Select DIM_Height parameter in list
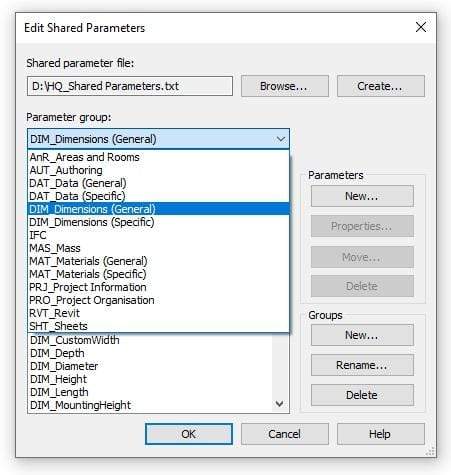The width and height of the screenshot is (451, 475). [x=150, y=379]
